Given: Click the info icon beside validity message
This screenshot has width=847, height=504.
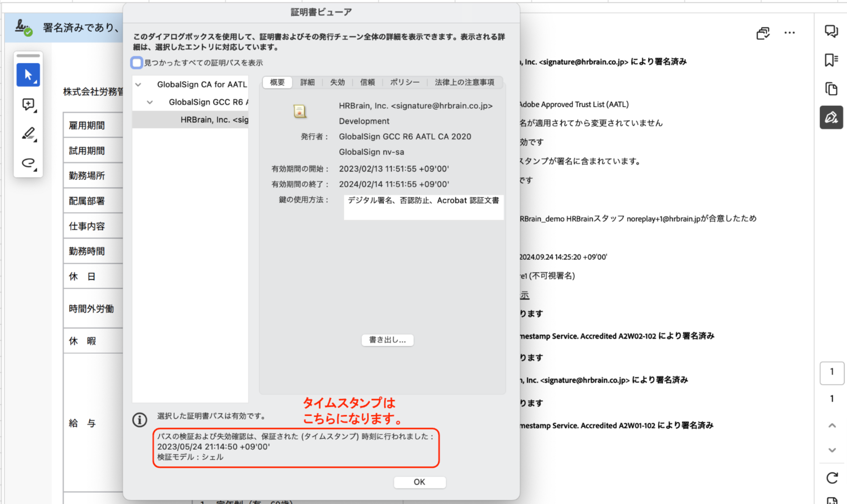Looking at the screenshot, I should pos(139,419).
